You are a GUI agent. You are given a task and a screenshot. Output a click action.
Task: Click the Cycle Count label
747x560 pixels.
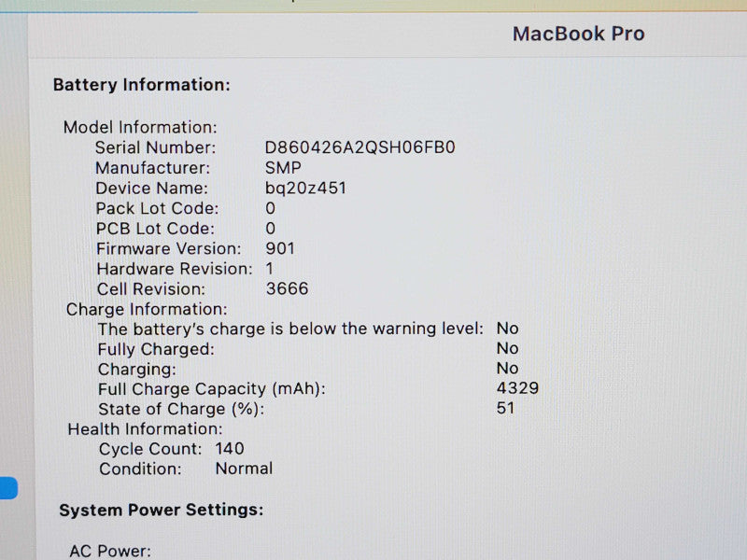click(150, 449)
